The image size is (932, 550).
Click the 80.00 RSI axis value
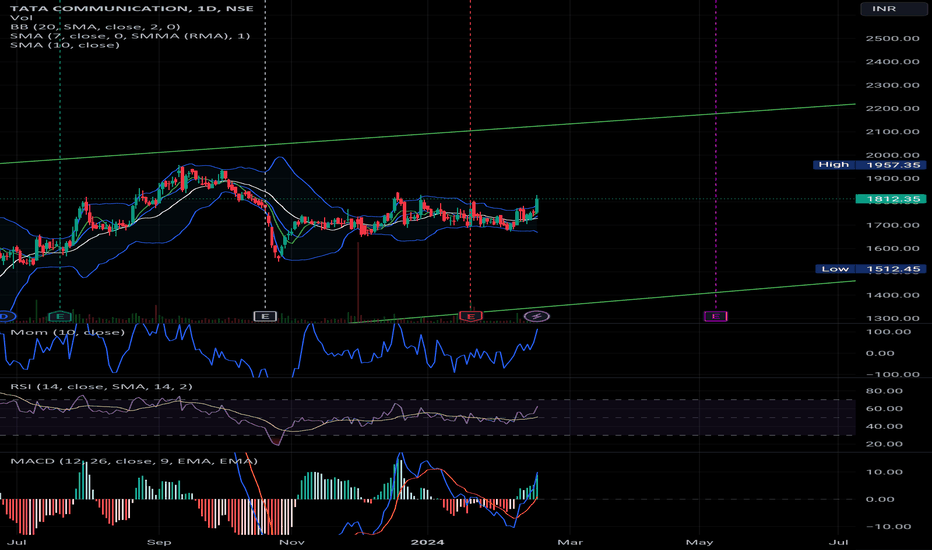(x=885, y=391)
